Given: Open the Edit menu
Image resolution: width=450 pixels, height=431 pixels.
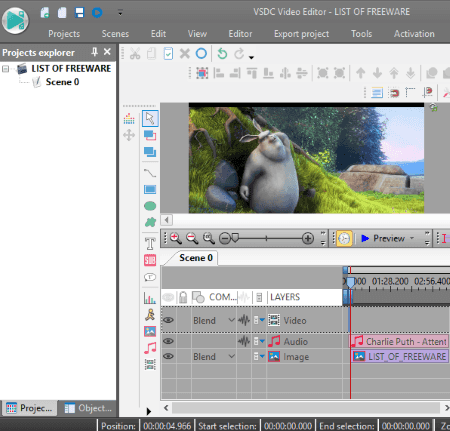Looking at the screenshot, I should [158, 34].
